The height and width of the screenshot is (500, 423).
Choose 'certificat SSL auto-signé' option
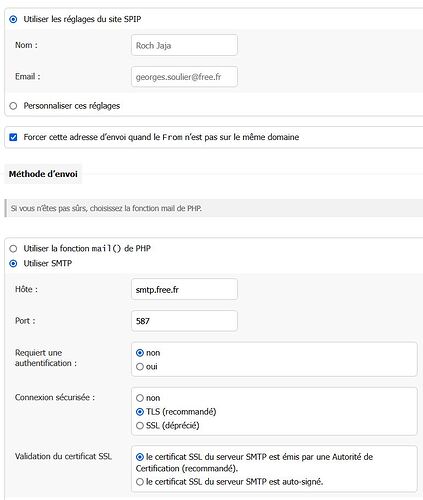(140, 482)
